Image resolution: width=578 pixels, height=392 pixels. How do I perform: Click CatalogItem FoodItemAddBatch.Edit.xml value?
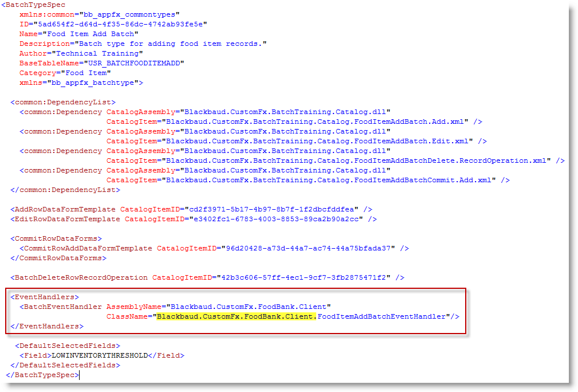click(x=317, y=141)
